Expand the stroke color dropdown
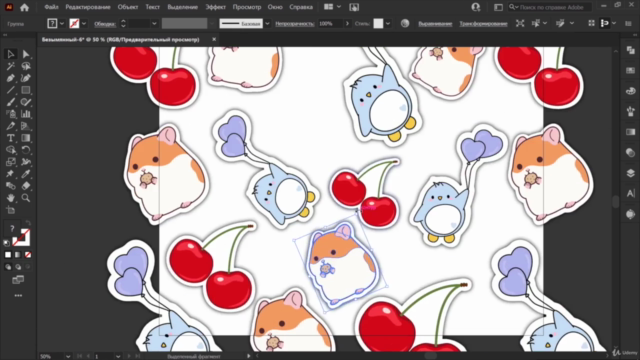Viewport: 640px width, 360px height. (x=84, y=24)
